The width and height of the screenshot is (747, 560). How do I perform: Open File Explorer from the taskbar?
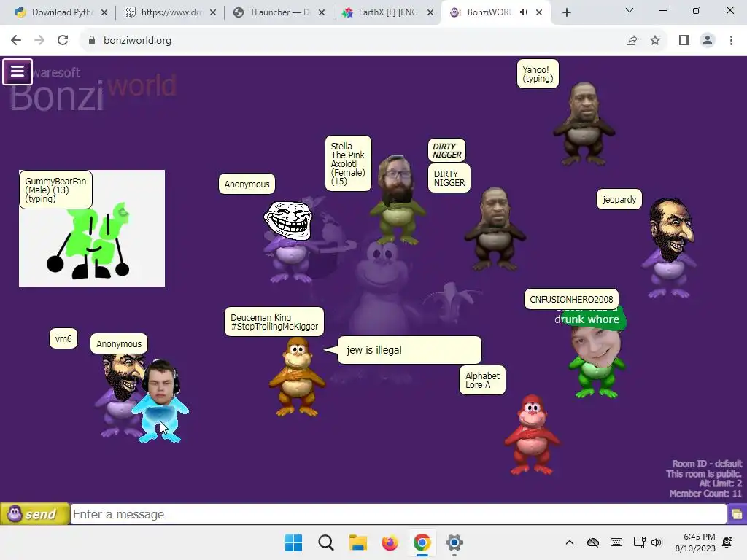point(357,542)
